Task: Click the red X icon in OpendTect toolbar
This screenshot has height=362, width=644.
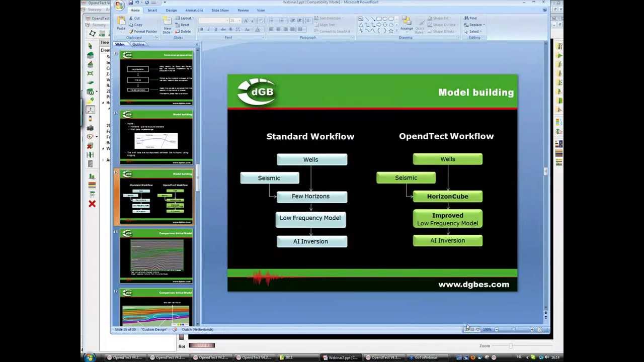Action: coord(92,204)
